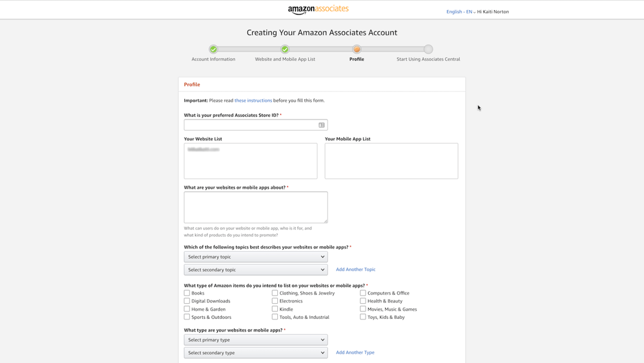Click the Hi Kaiti Norton greeting
644x363 pixels.
(x=493, y=12)
